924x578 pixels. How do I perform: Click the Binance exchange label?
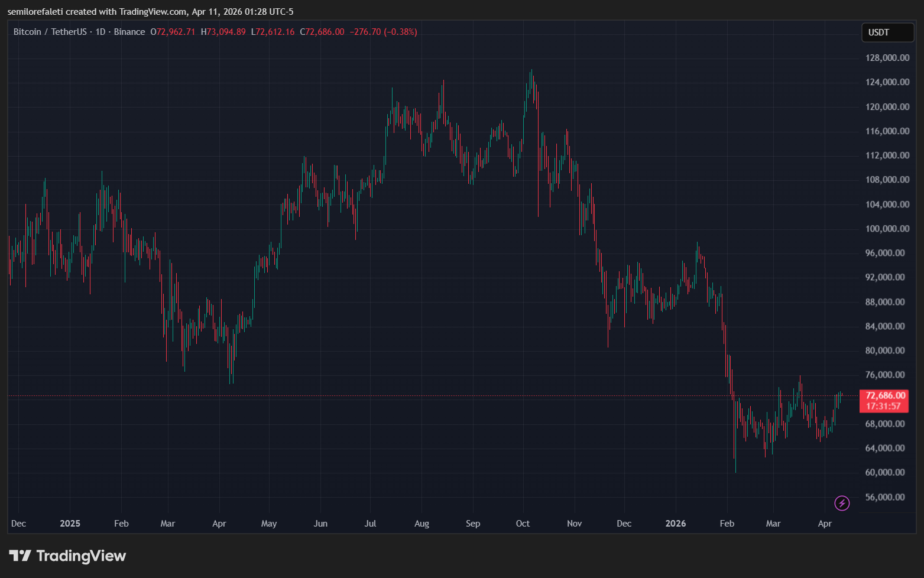coord(129,32)
